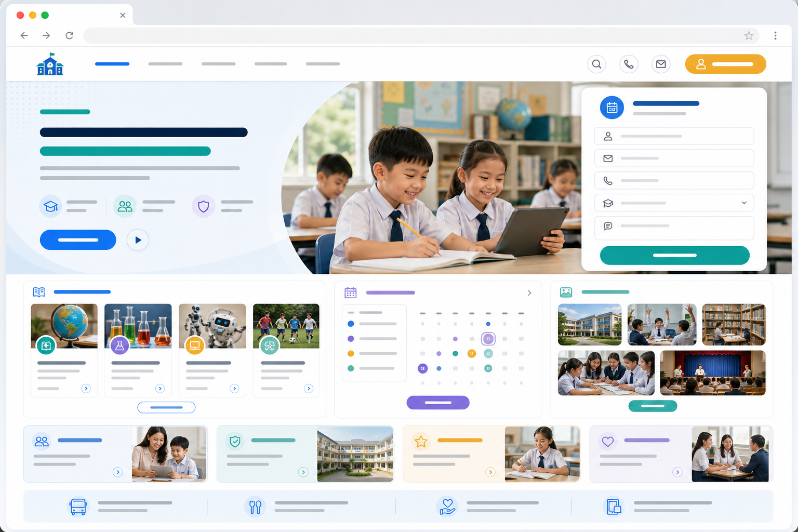Screen dimensions: 798x532
Task: Advance with the events section chevron
Action: click(x=529, y=293)
